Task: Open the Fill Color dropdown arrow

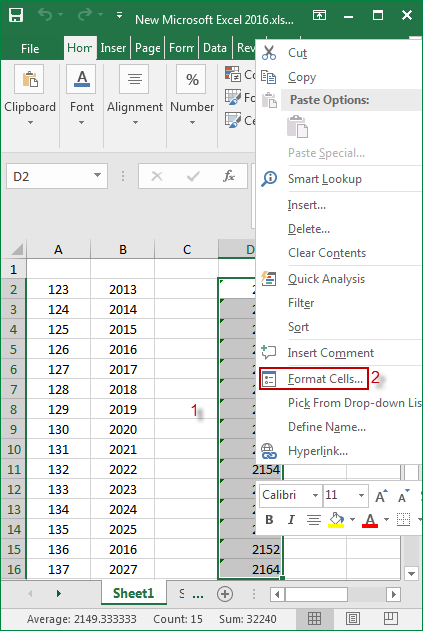Action: point(352,520)
